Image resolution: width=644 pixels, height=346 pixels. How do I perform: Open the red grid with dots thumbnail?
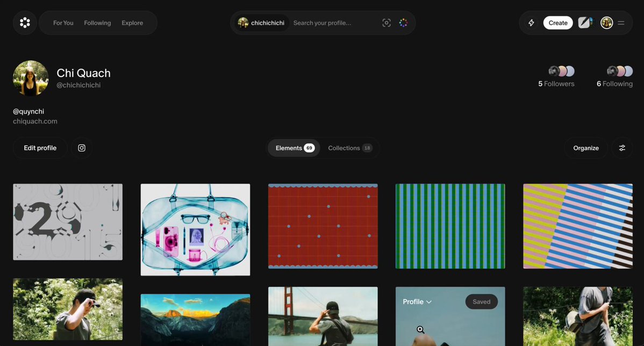pyautogui.click(x=323, y=226)
